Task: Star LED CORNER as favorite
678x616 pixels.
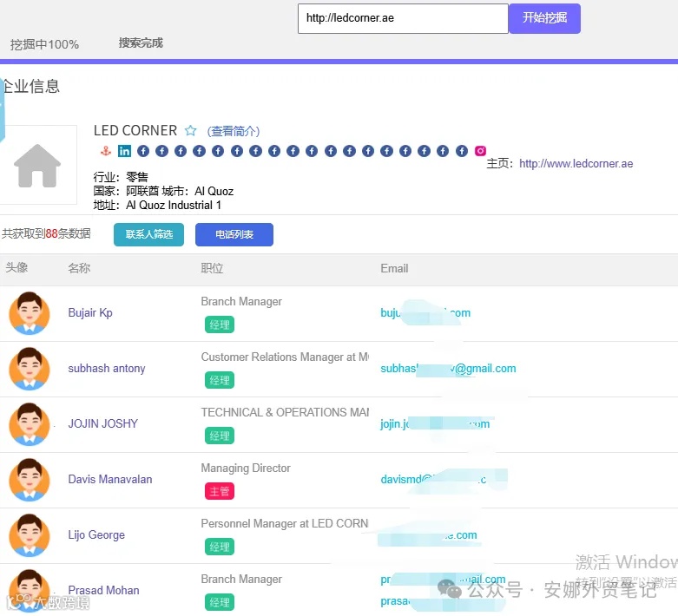Action: point(190,130)
